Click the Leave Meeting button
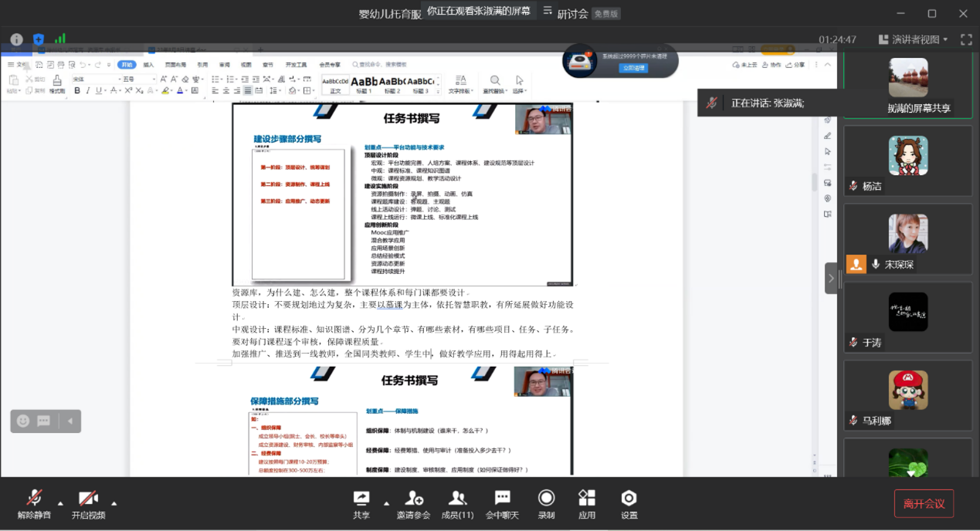The height and width of the screenshot is (531, 980). pyautogui.click(x=924, y=504)
